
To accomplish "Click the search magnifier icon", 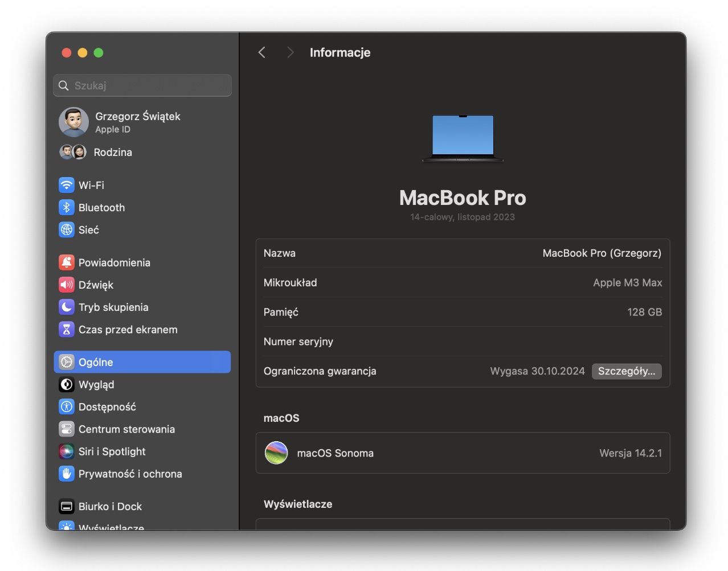I will coord(64,85).
